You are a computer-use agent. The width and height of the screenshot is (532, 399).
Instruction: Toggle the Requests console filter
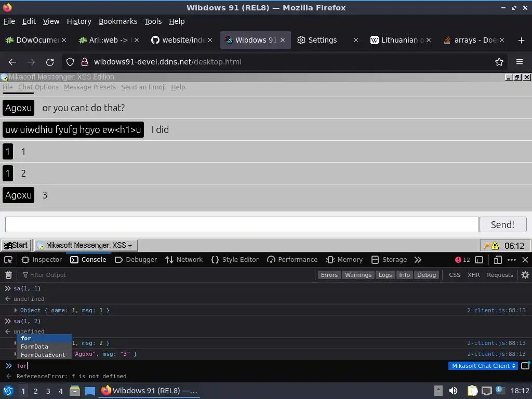coord(500,275)
